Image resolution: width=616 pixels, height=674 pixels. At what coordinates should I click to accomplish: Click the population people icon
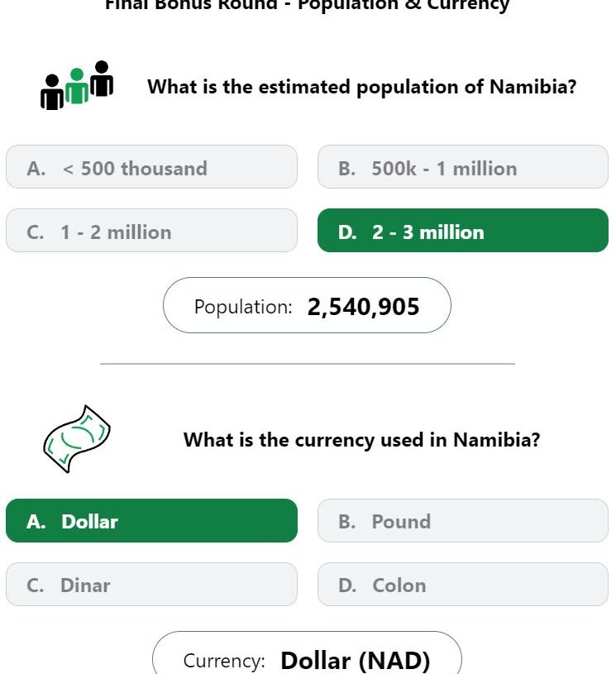pos(77,85)
